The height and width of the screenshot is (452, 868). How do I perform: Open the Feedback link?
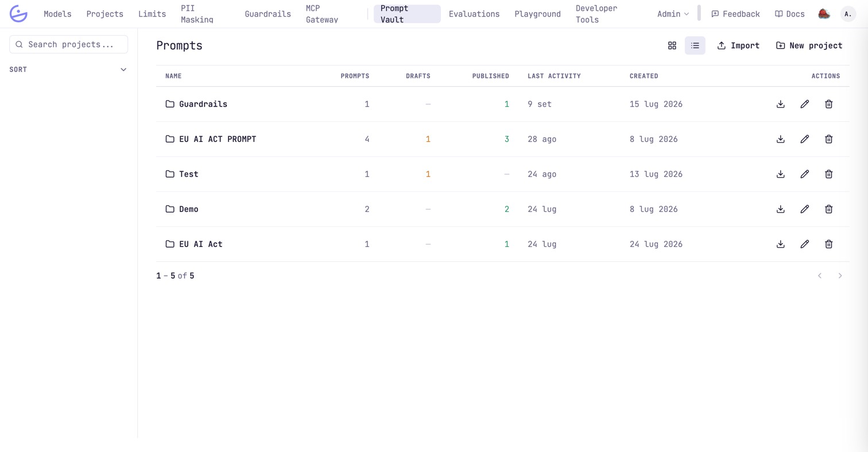735,14
